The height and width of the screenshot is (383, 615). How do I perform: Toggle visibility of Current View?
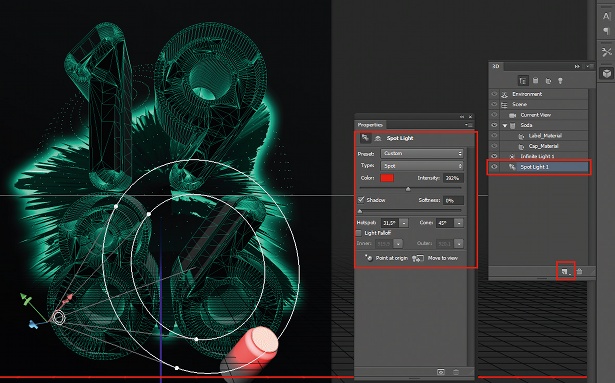(494, 115)
